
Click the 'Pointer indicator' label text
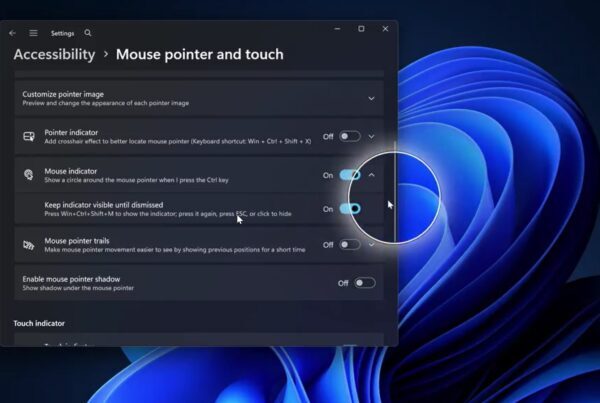71,132
